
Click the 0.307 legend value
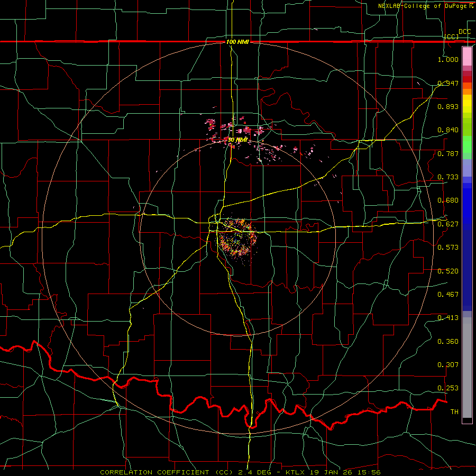tap(448, 365)
